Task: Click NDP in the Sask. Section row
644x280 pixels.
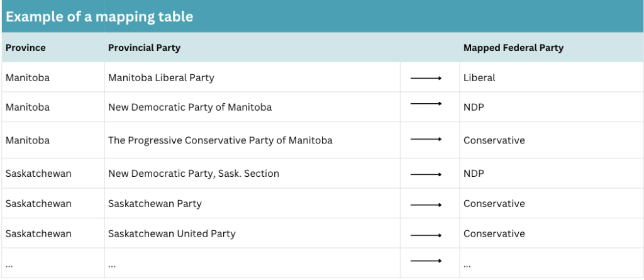Action: pos(474,174)
